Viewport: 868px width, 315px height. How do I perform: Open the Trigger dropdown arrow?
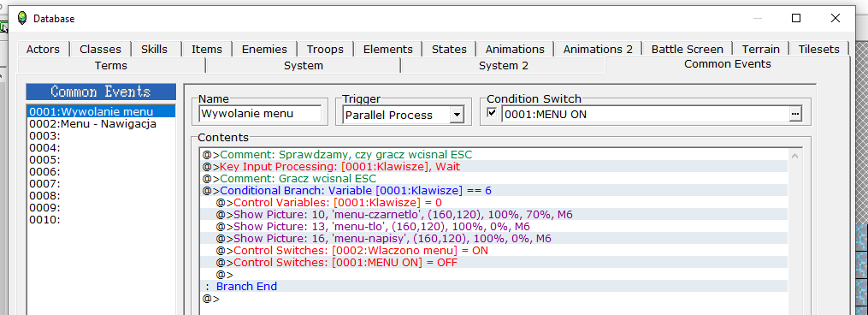click(x=456, y=115)
